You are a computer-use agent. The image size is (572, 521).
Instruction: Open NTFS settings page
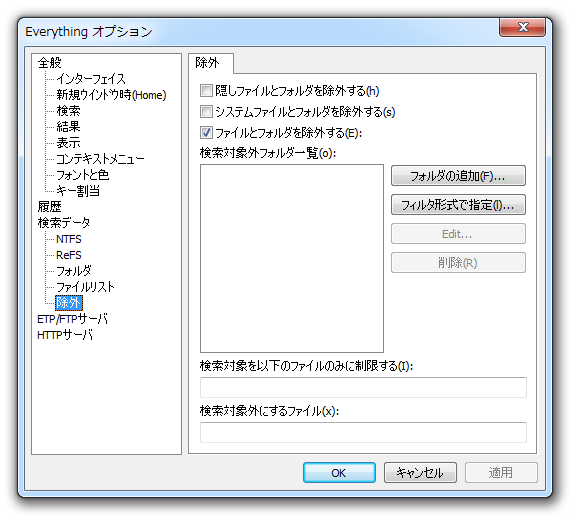point(69,239)
